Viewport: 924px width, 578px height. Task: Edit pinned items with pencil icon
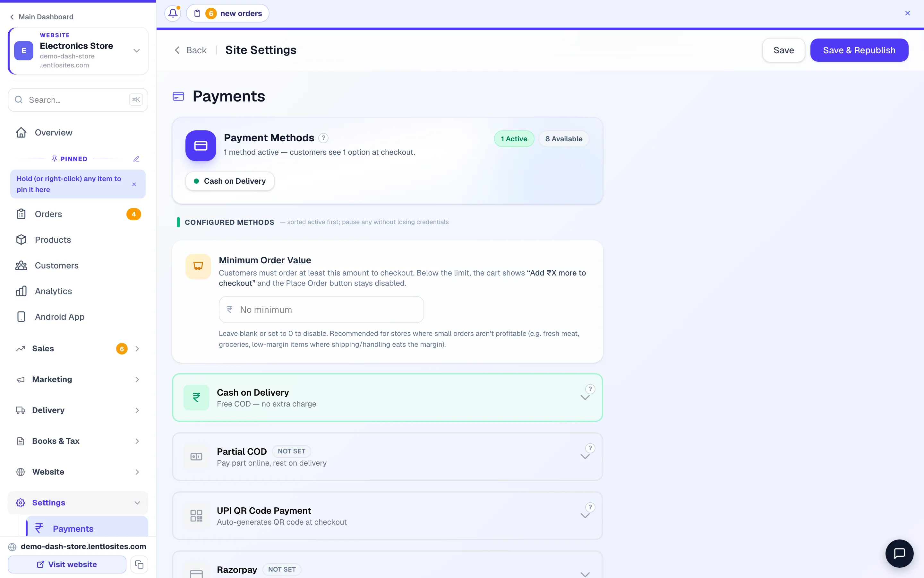click(136, 159)
